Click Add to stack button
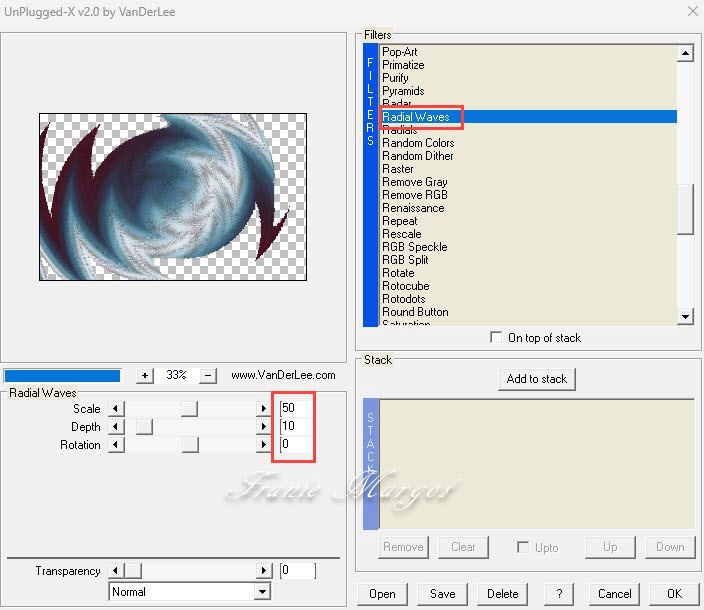This screenshot has height=610, width=704. tap(537, 379)
